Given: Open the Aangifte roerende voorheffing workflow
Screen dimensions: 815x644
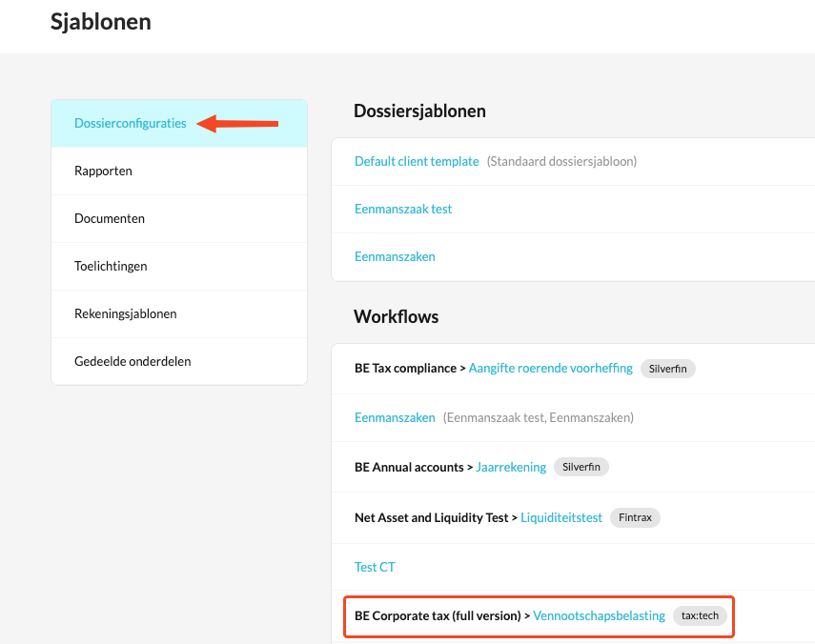Looking at the screenshot, I should click(x=550, y=369).
